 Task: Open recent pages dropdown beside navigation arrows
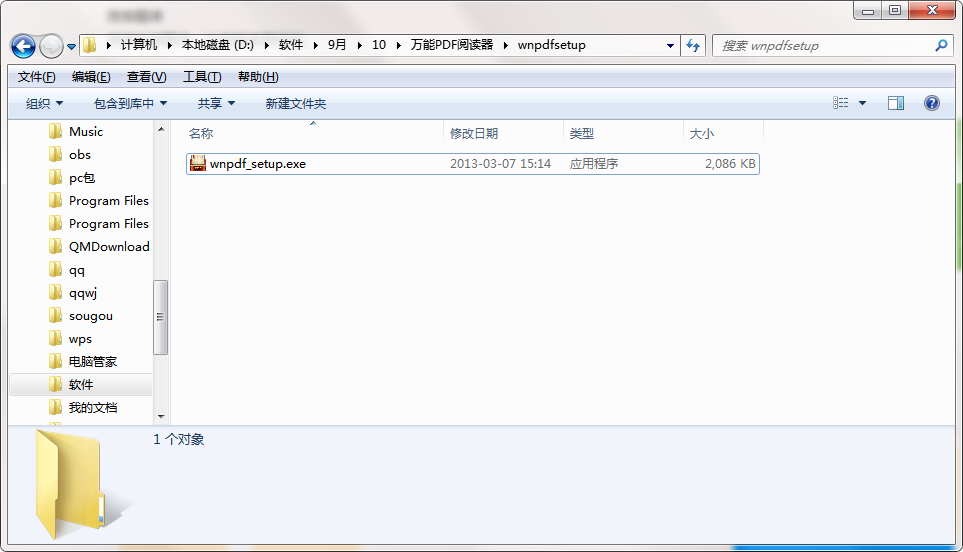[71, 47]
